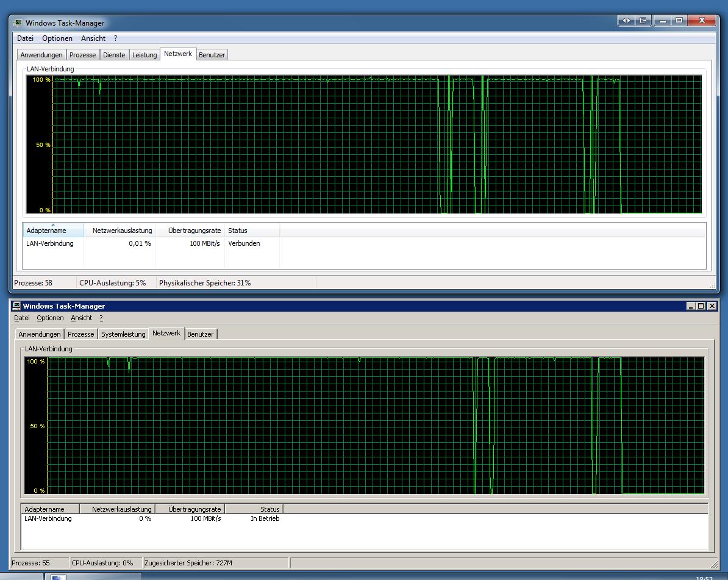Switch to Benutzer tab in upper window
728x580 pixels.
click(212, 55)
